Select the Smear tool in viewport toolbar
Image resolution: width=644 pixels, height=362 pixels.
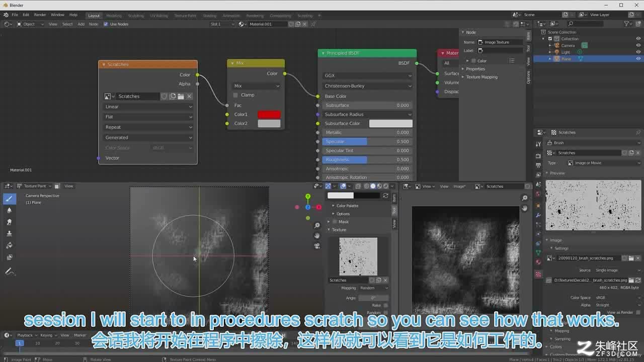[x=9, y=222]
